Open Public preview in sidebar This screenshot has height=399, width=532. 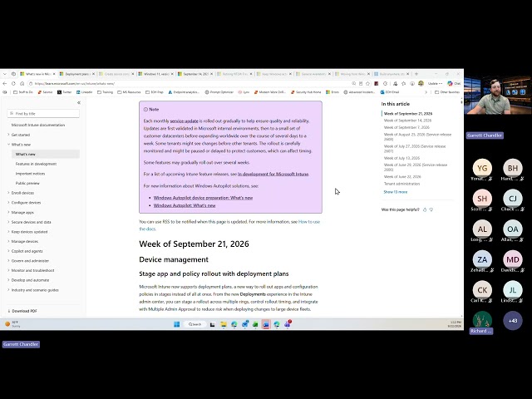(27, 183)
